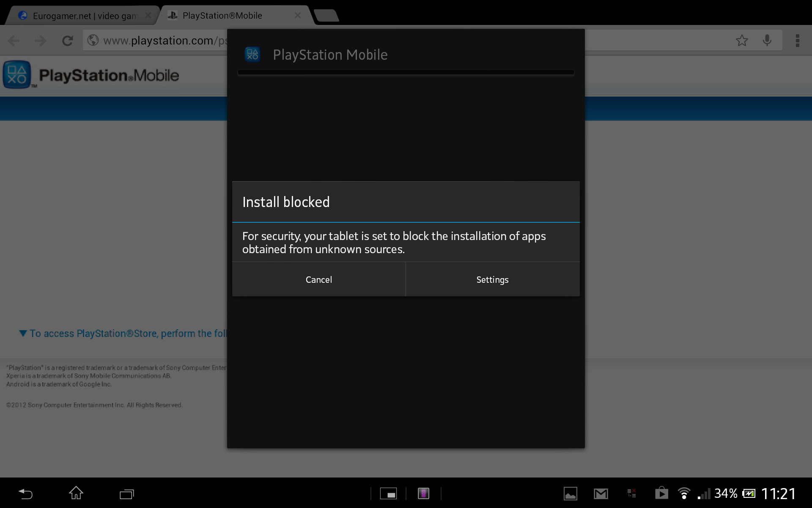This screenshot has width=812, height=508.
Task: Tap the battery charging icon
Action: click(749, 494)
